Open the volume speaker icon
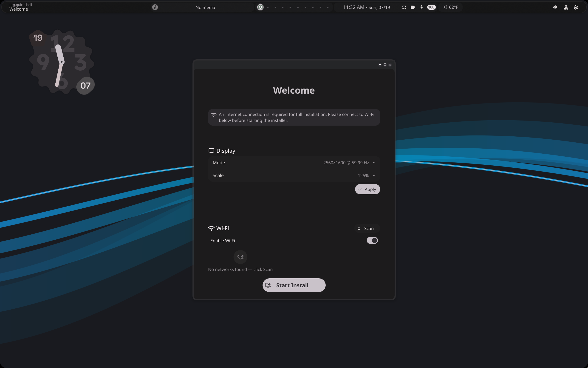Image resolution: width=588 pixels, height=368 pixels. pos(555,7)
